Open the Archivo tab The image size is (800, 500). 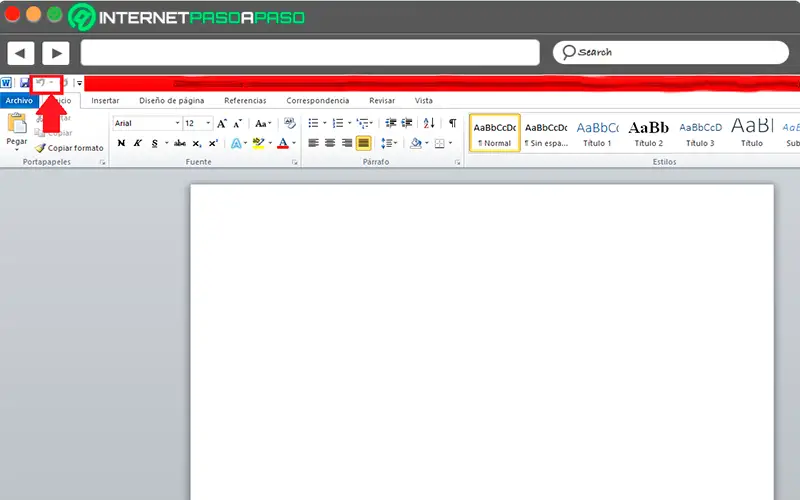[x=19, y=101]
